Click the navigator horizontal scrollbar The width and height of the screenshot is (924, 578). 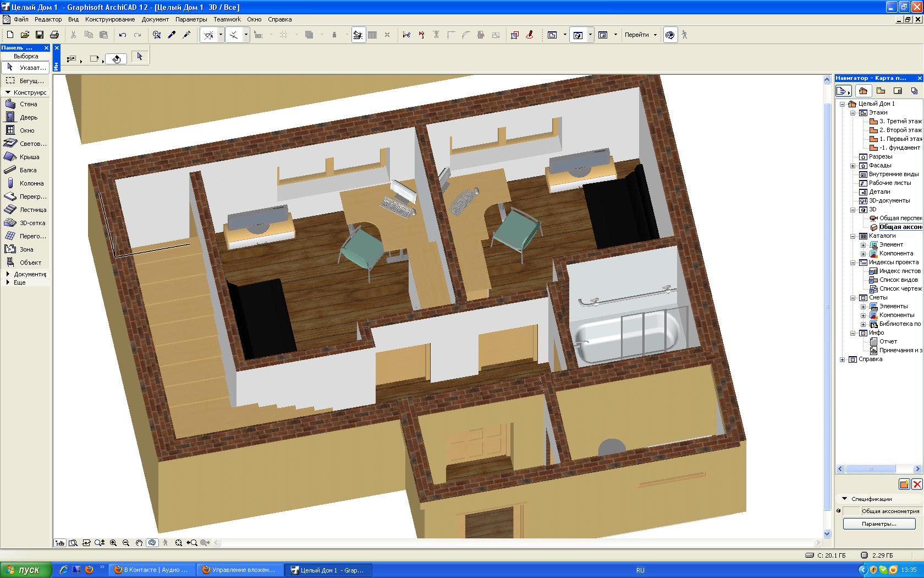[879, 469]
